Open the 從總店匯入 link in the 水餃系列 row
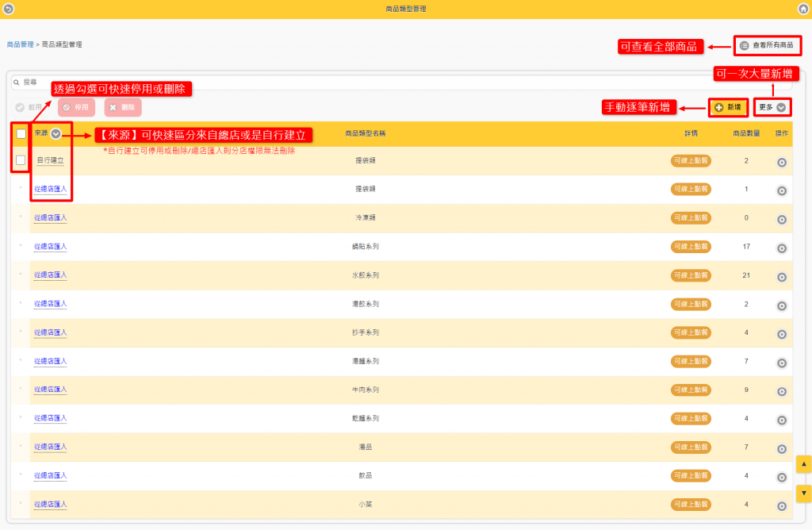The width and height of the screenshot is (812, 530). (50, 275)
